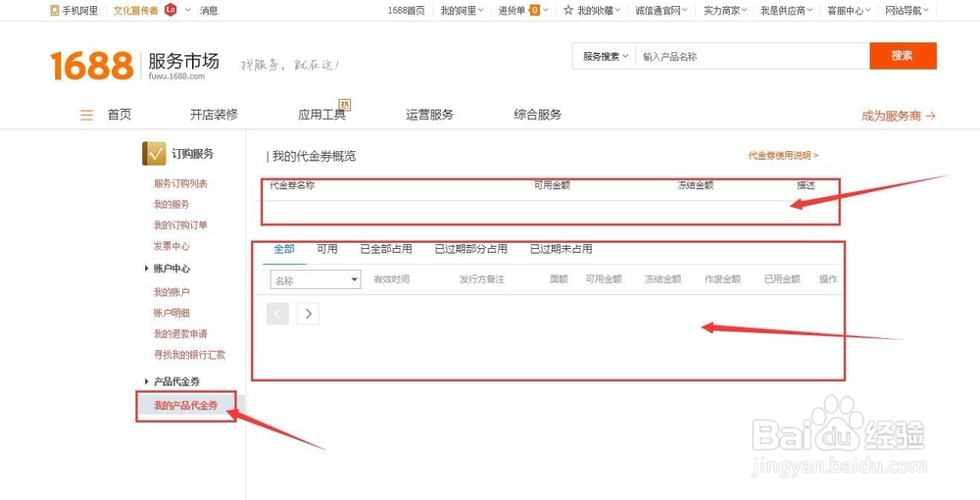
Task: Expand the 实力商家 top menu
Action: click(725, 10)
